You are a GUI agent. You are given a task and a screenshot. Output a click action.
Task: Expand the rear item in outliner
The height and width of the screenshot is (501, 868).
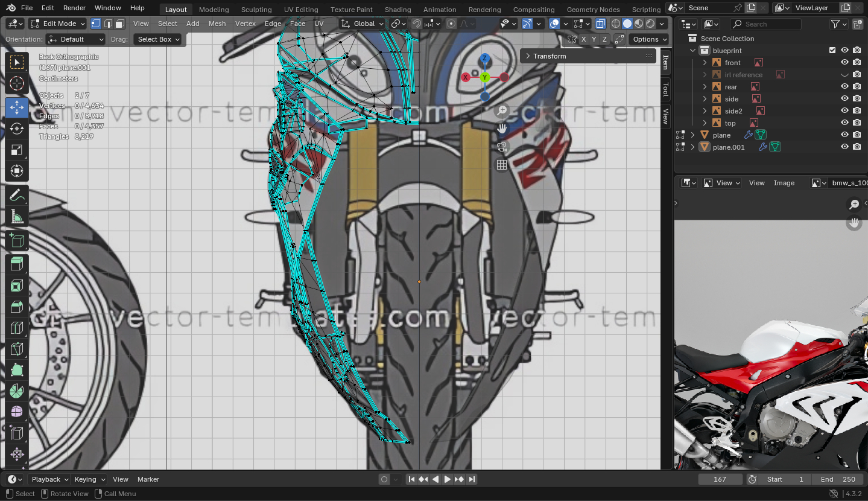tap(705, 87)
